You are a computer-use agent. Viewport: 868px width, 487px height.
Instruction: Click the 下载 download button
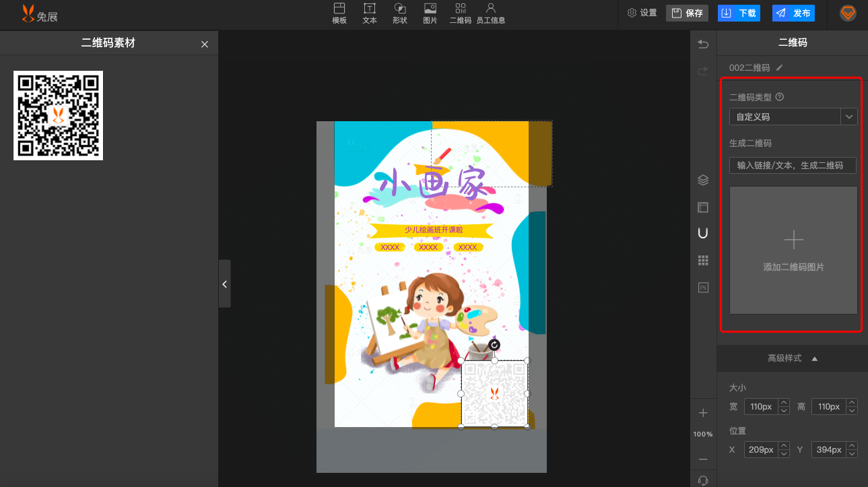pos(739,13)
